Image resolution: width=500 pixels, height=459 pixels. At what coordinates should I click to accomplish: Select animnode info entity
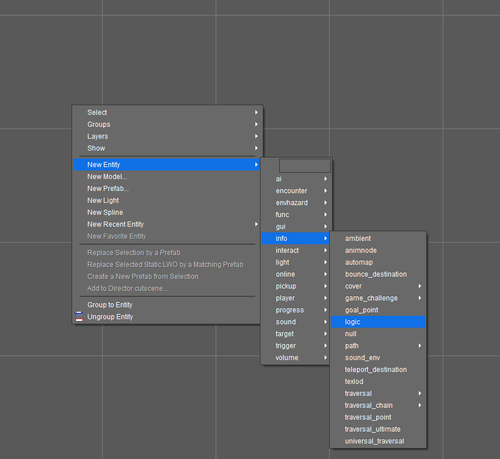[378, 251]
